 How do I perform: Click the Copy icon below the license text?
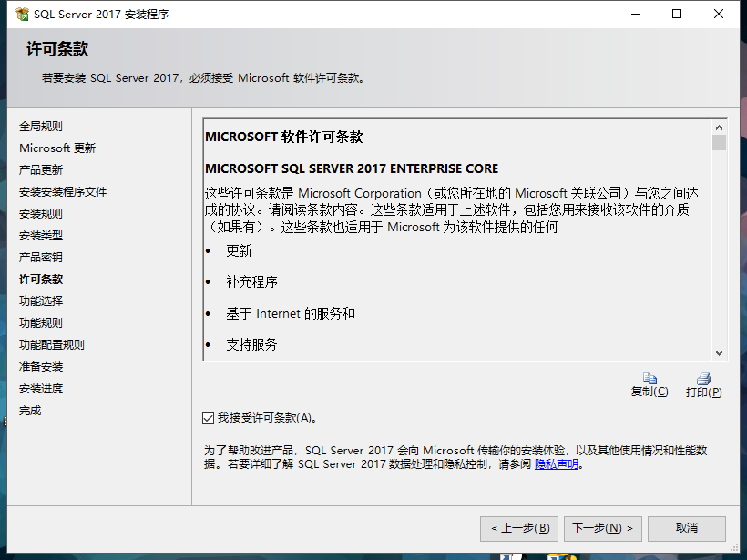click(650, 378)
